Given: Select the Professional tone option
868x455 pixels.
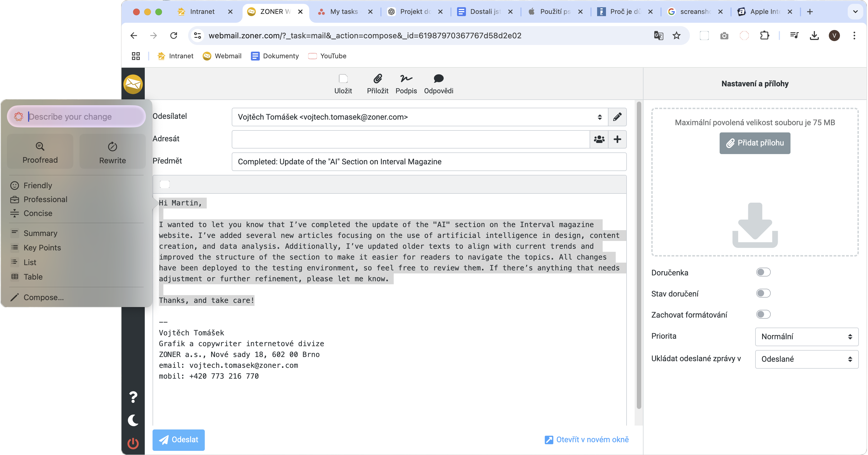Looking at the screenshot, I should (x=38, y=199).
